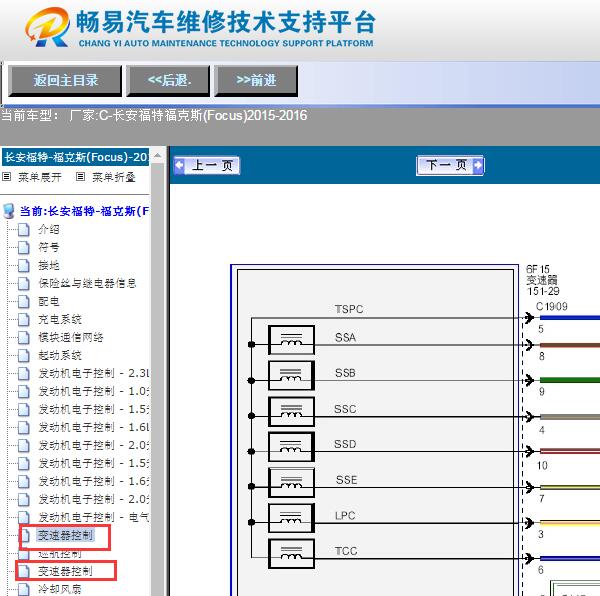Click the 6F15 变速器 component label

(543, 280)
